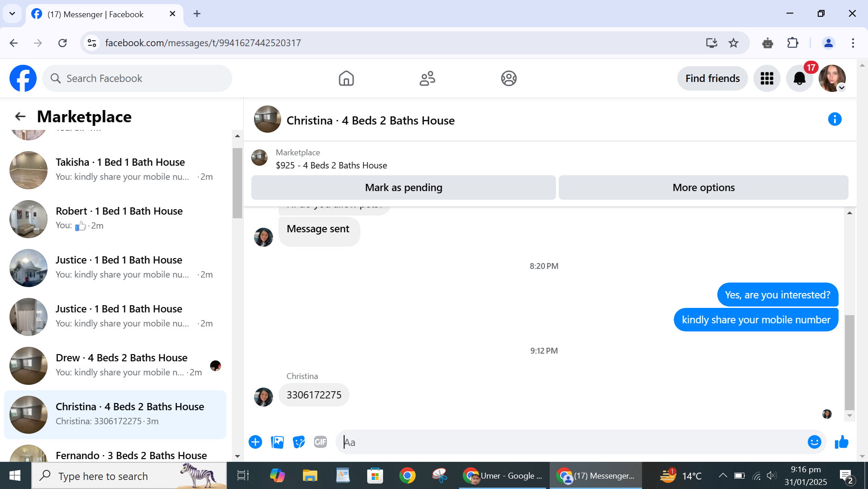Screen dimensions: 868x489
Task: Click the chat list scrollbar thumb
Action: tap(237, 183)
